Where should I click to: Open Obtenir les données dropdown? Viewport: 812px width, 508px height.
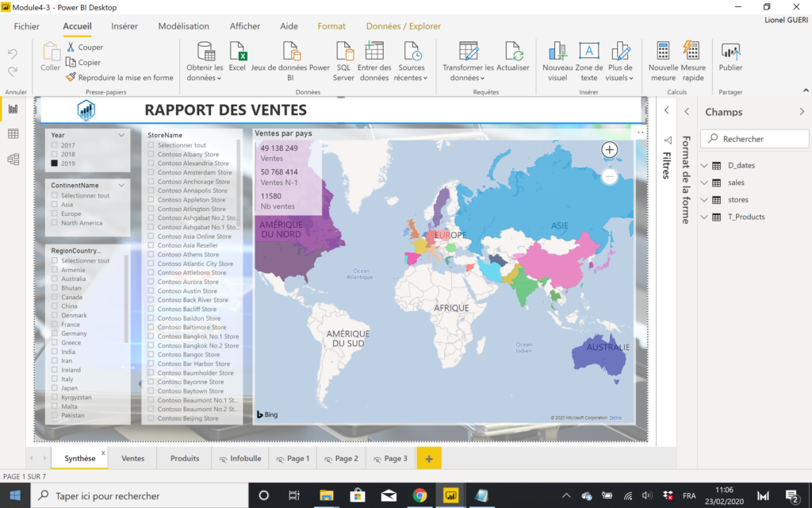pos(205,72)
